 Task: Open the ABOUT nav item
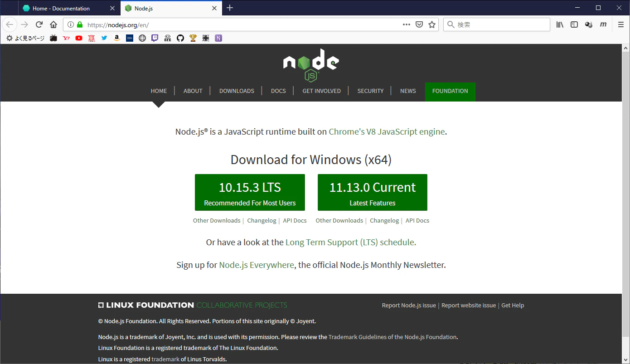193,91
